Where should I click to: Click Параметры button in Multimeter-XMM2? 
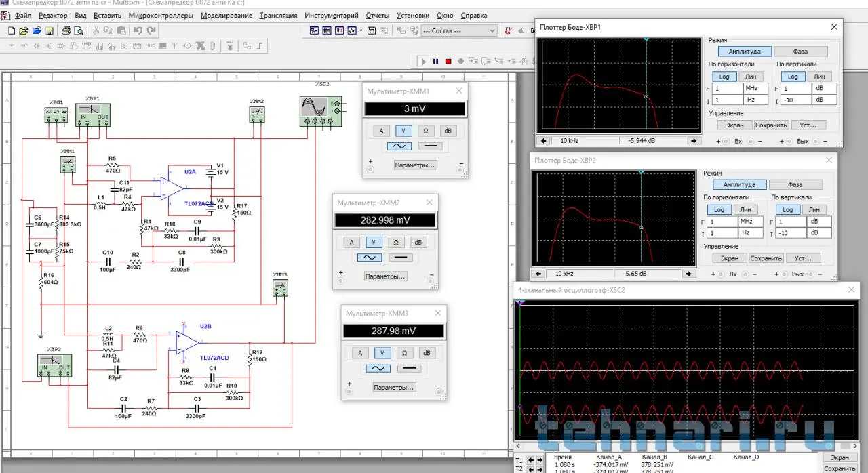click(x=385, y=276)
